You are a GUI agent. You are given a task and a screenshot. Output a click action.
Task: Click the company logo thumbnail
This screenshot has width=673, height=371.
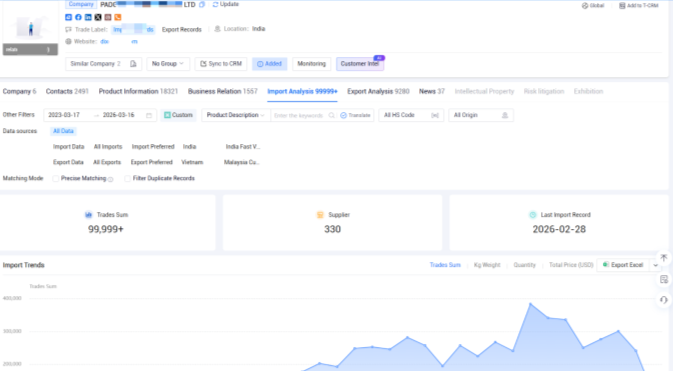pyautogui.click(x=30, y=27)
